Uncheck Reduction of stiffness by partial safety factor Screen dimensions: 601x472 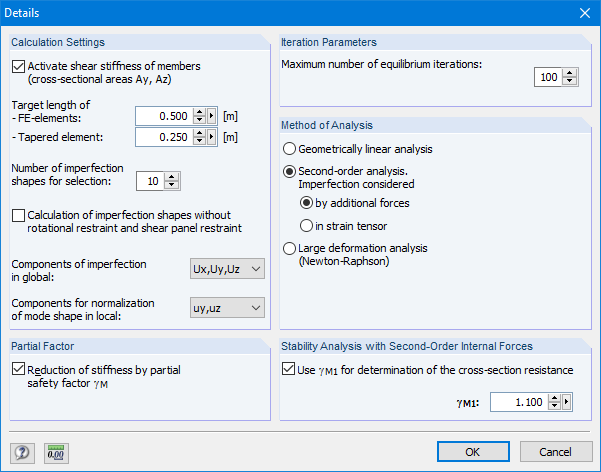pyautogui.click(x=19, y=369)
